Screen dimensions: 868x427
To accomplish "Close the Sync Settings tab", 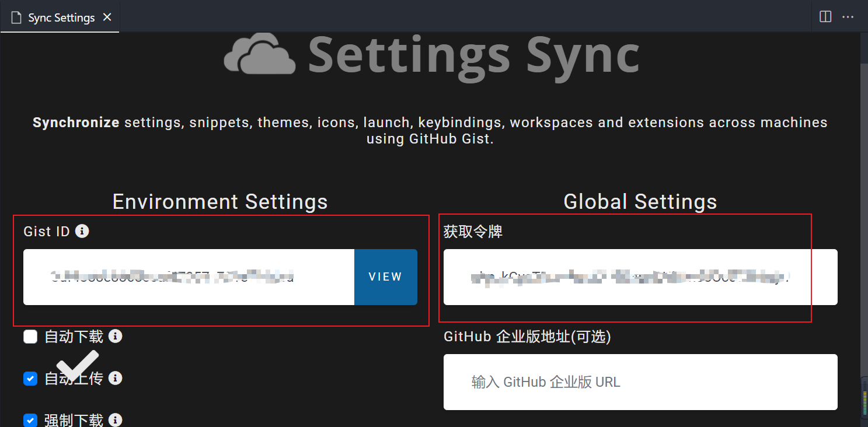I will pos(107,17).
